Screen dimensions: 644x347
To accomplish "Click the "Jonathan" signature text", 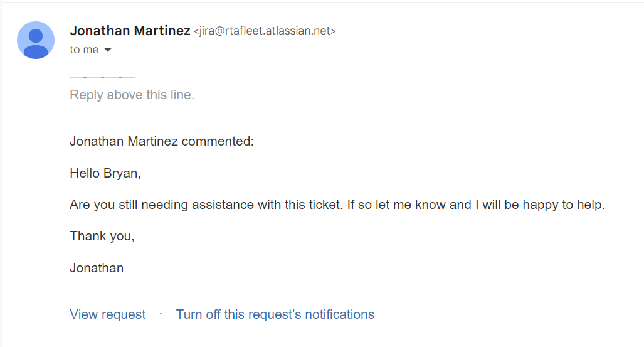I will (x=97, y=268).
